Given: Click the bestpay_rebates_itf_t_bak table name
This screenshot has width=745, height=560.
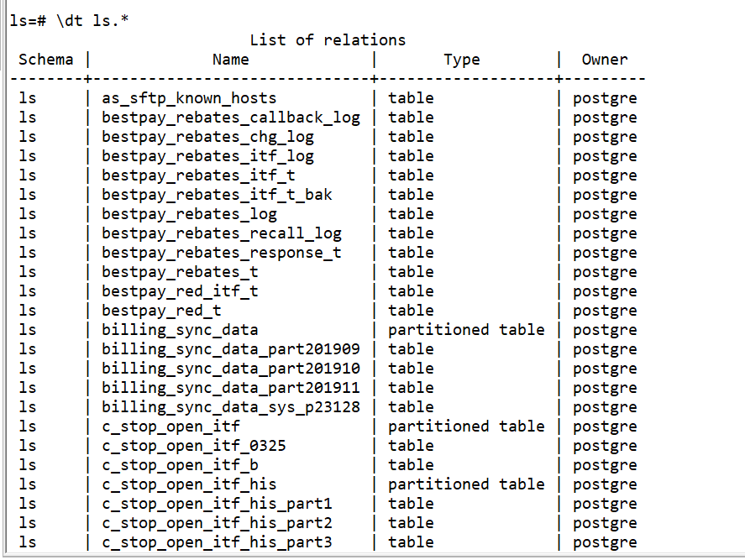Looking at the screenshot, I should 217,195.
